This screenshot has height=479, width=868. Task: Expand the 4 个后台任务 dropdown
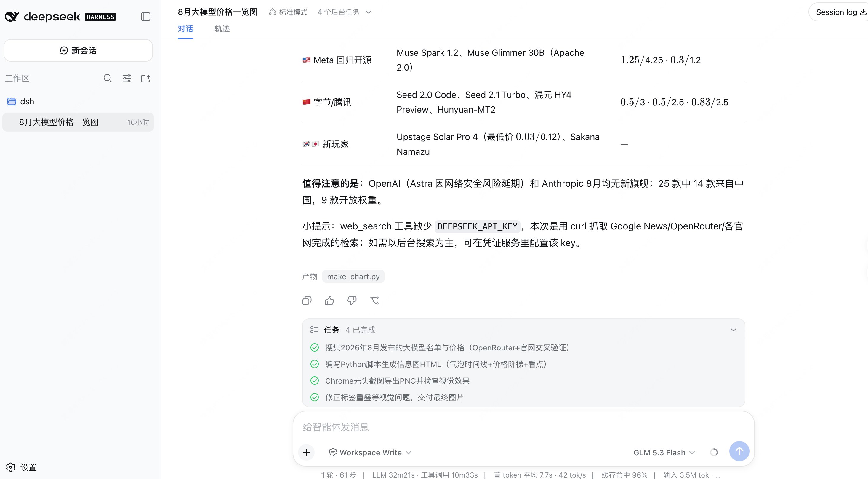click(344, 12)
